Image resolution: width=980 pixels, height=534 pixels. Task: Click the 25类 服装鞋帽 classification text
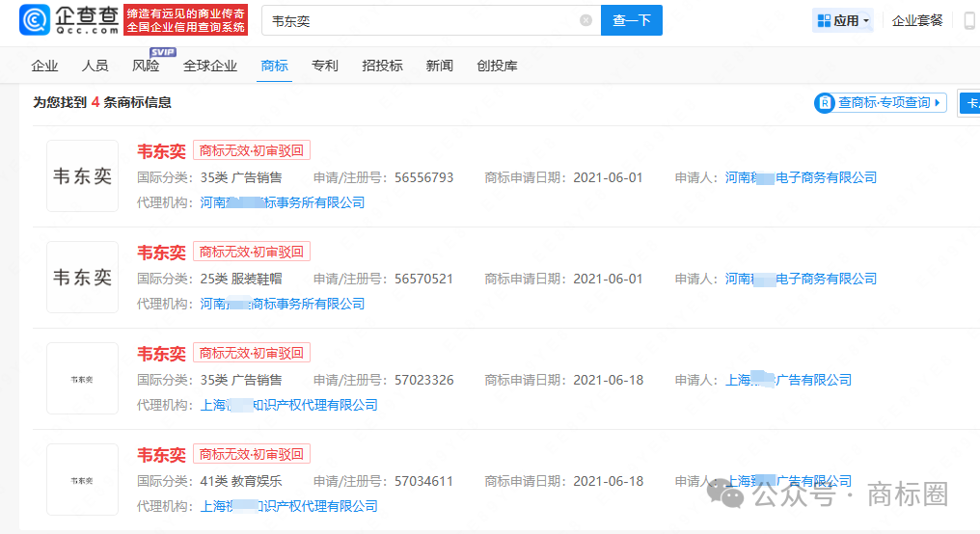coord(240,279)
